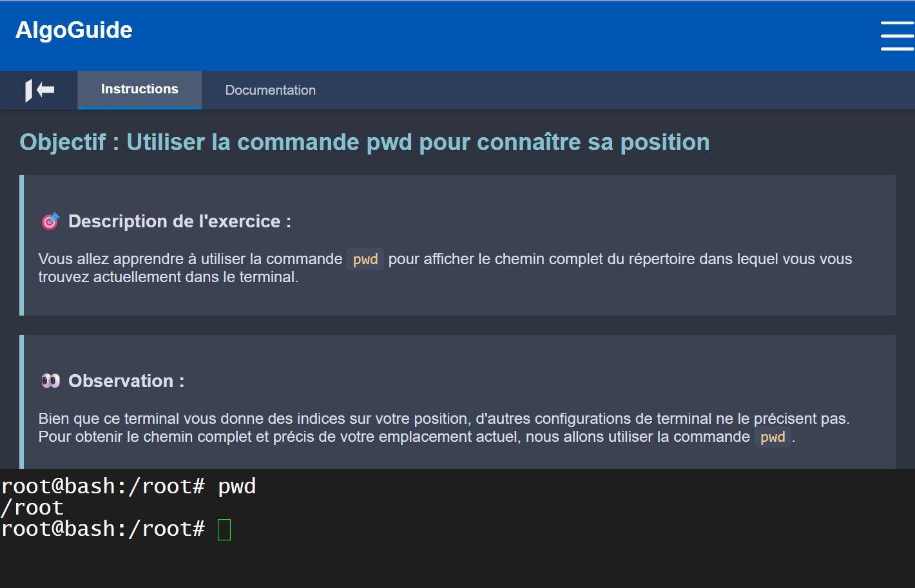
Task: Focus the terminal at the cursor prompt
Action: tap(224, 529)
